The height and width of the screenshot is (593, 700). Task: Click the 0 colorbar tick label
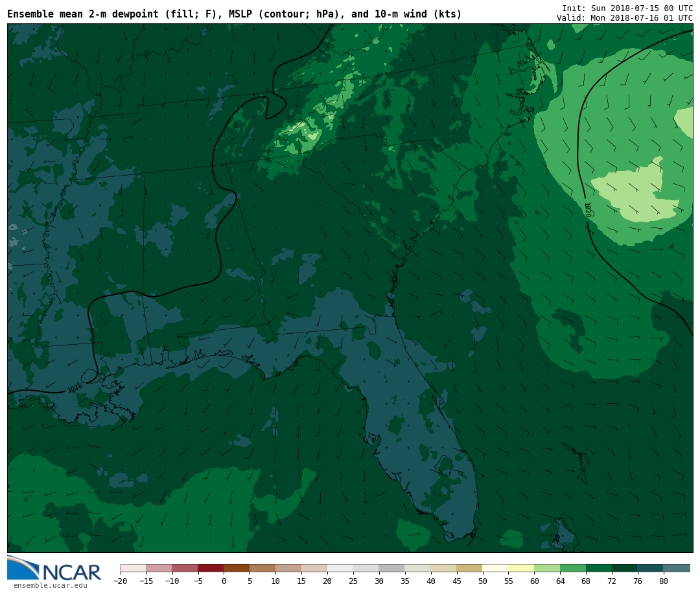(224, 581)
